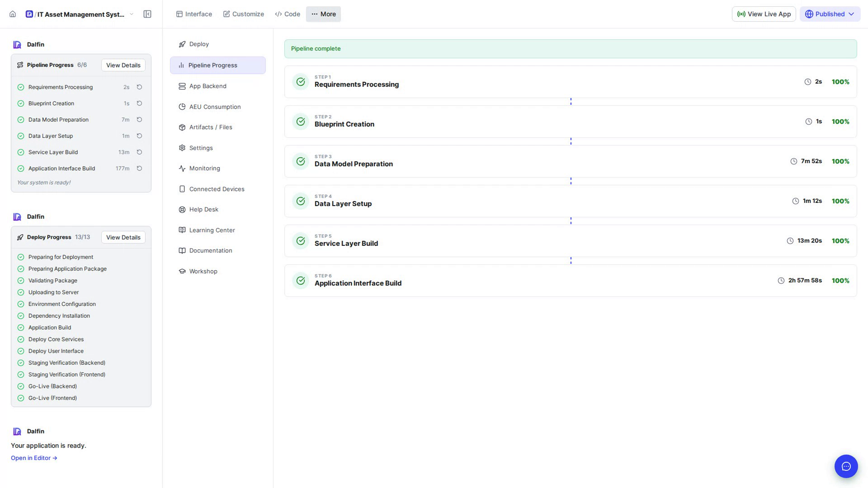
Task: Switch to the Interface tab
Action: pos(194,14)
